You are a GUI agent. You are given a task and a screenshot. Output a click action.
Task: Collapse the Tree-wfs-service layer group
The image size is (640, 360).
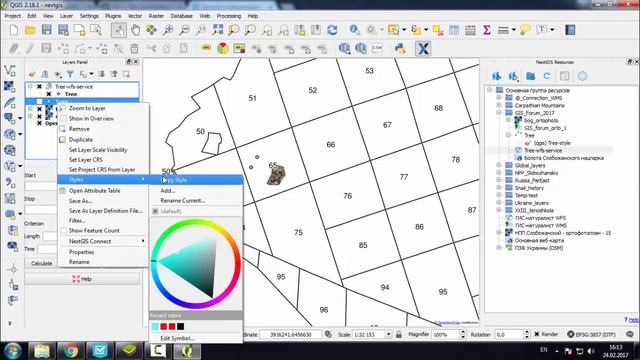(30, 87)
